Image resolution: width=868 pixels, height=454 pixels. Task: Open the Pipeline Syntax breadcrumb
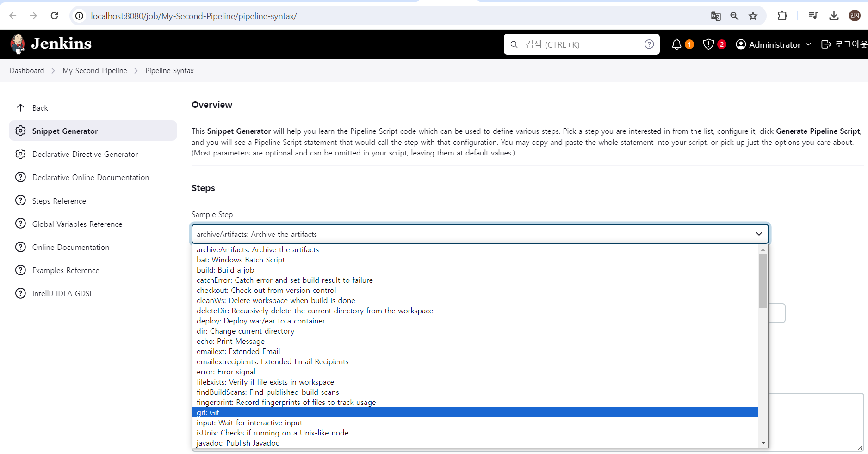pyautogui.click(x=169, y=71)
